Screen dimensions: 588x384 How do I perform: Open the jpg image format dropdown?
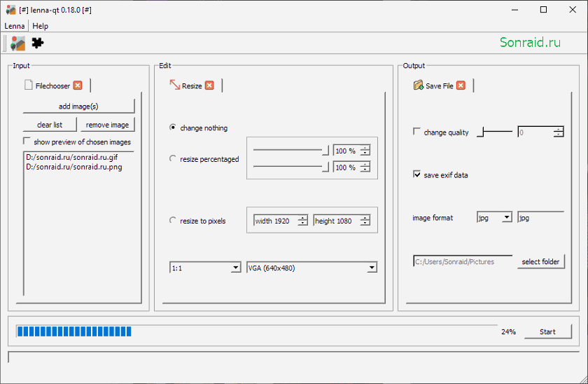(x=494, y=217)
